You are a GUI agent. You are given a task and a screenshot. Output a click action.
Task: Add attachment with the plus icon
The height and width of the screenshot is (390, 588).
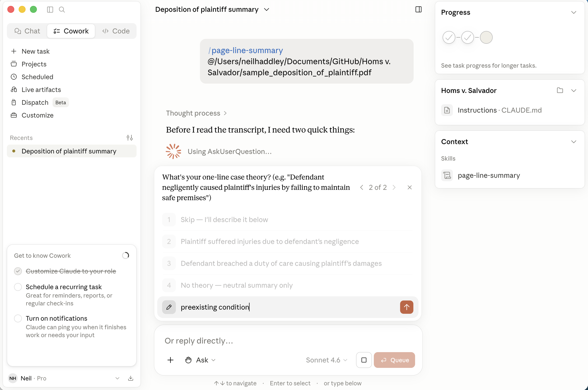pos(170,360)
